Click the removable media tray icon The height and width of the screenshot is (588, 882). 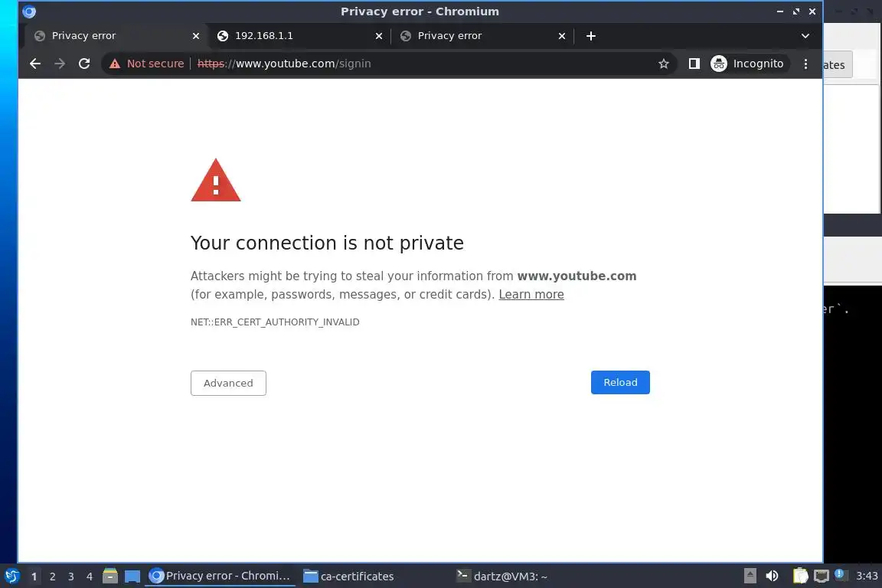click(x=750, y=577)
